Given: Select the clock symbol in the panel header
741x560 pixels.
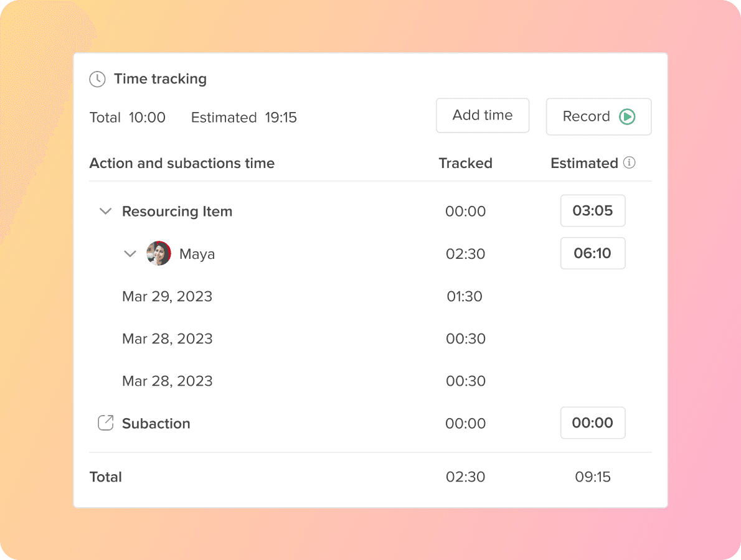Looking at the screenshot, I should point(98,79).
